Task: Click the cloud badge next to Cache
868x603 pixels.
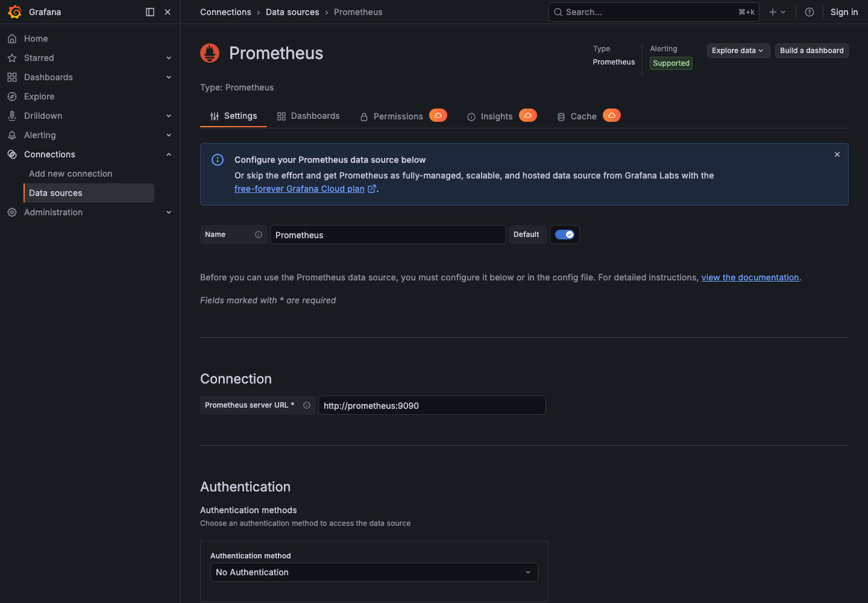Action: pos(612,115)
